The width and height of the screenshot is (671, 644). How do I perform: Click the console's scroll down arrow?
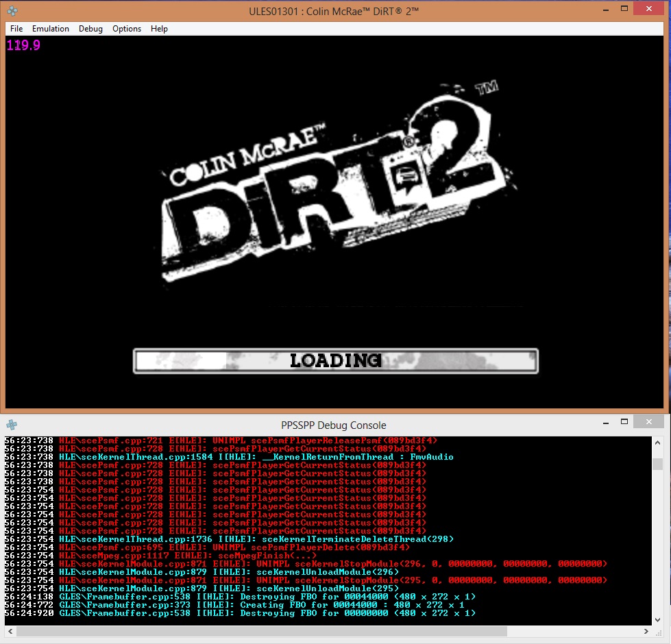point(657,619)
